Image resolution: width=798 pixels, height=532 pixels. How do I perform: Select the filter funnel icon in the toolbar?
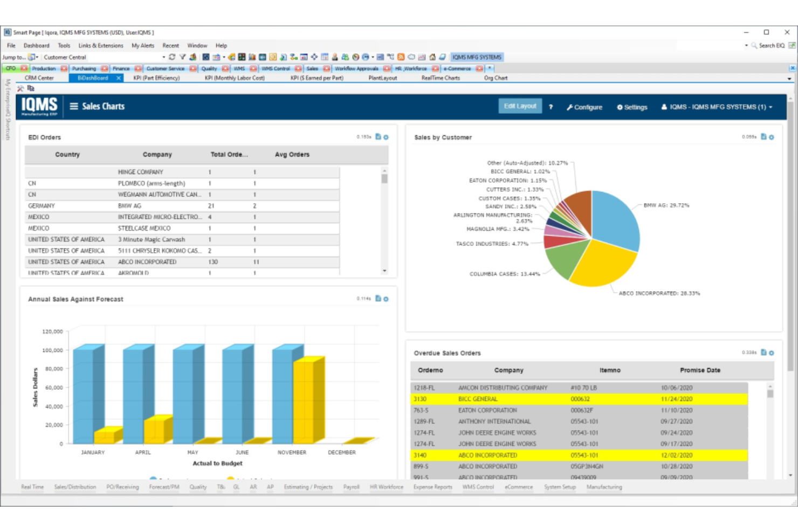click(183, 57)
